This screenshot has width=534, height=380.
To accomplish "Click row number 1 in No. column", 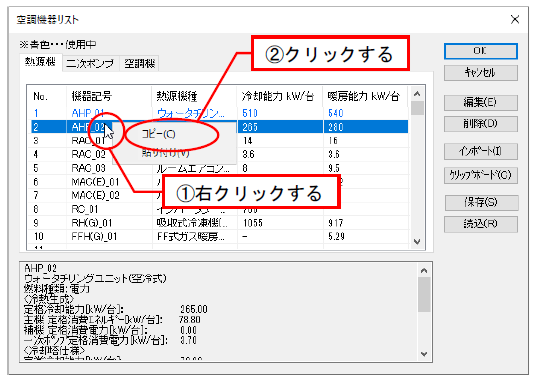I will click(36, 113).
